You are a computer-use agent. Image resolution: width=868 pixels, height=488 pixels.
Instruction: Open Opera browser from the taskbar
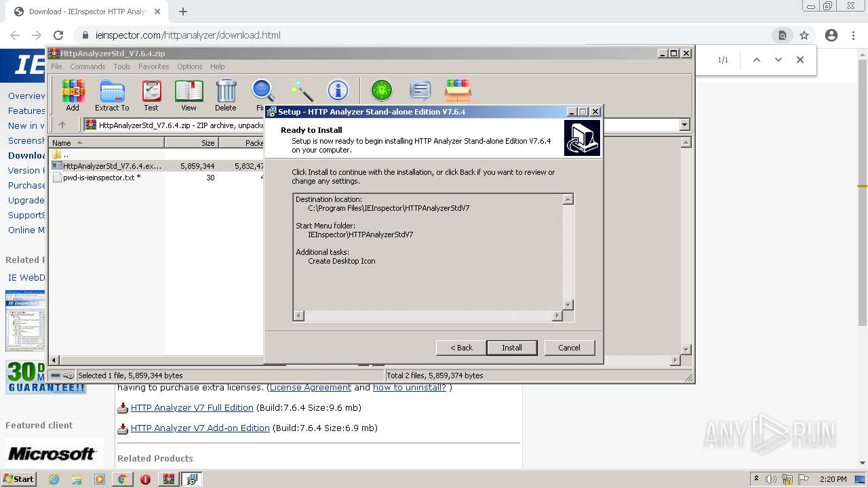[x=145, y=479]
